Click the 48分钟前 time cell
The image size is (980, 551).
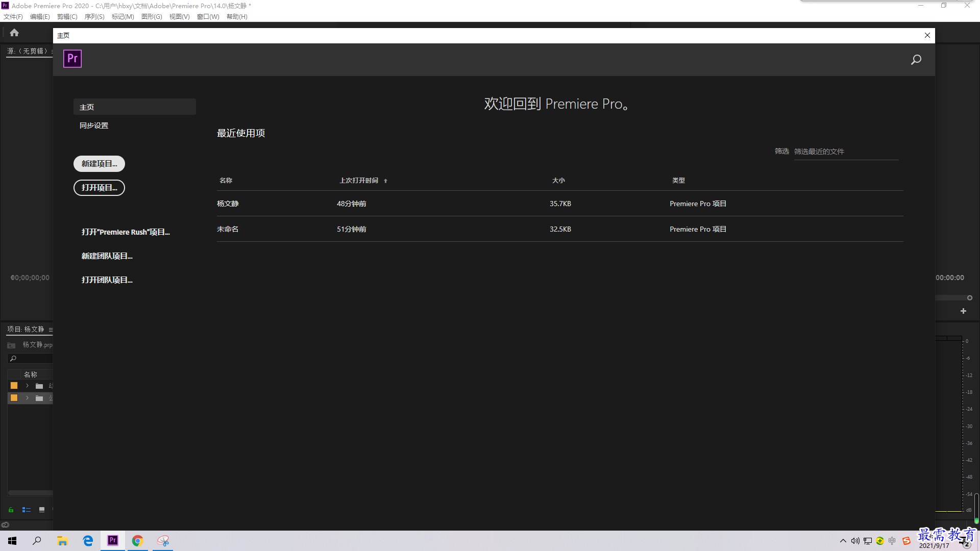351,204
